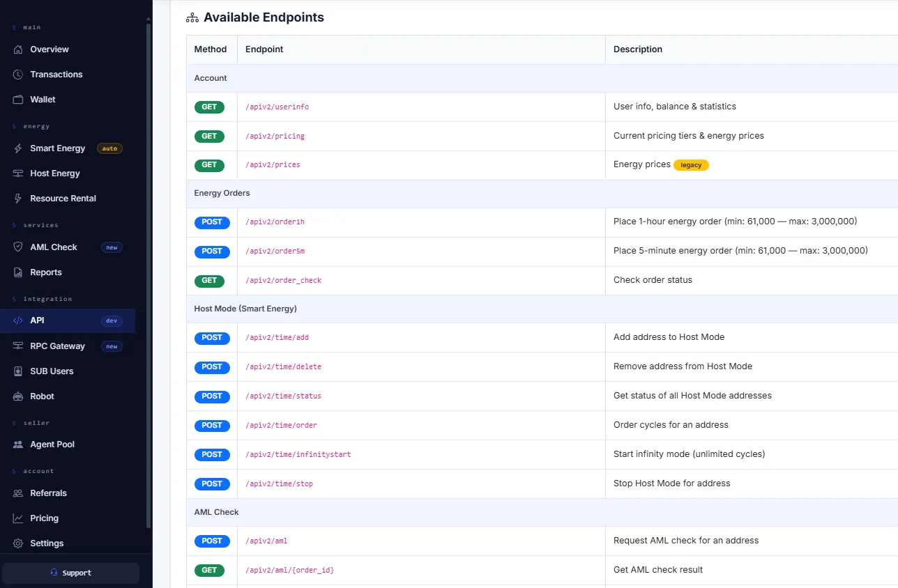Click the Host Mode (Smart Energy) group row
The height and width of the screenshot is (588, 898).
542,309
